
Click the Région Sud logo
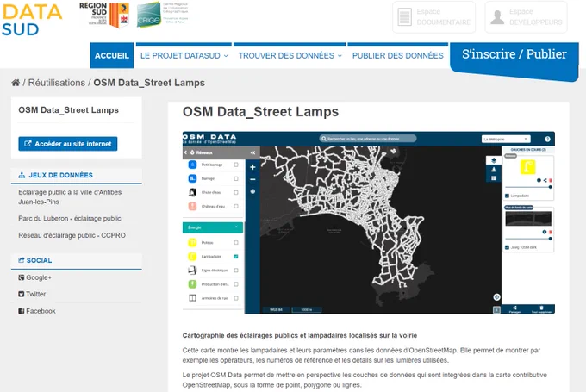pos(104,15)
